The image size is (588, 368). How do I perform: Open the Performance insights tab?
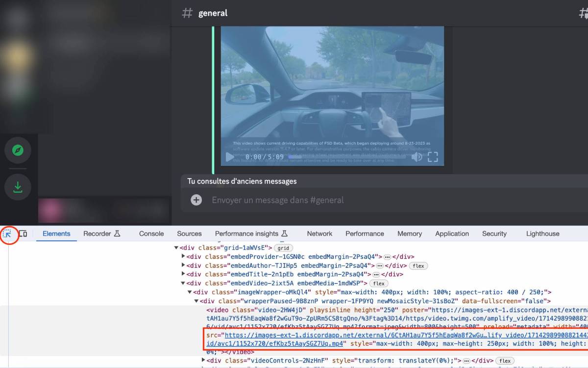251,234
